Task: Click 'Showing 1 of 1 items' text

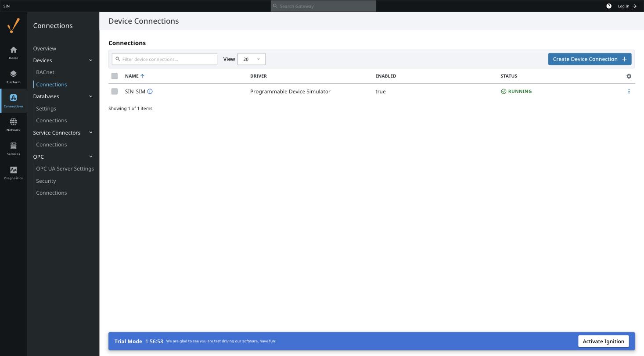Action: (x=130, y=108)
